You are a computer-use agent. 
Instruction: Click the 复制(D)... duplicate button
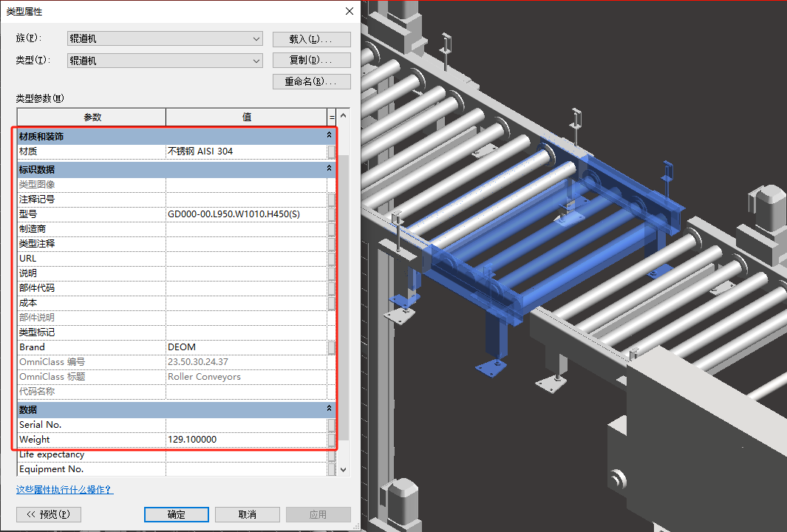point(311,61)
